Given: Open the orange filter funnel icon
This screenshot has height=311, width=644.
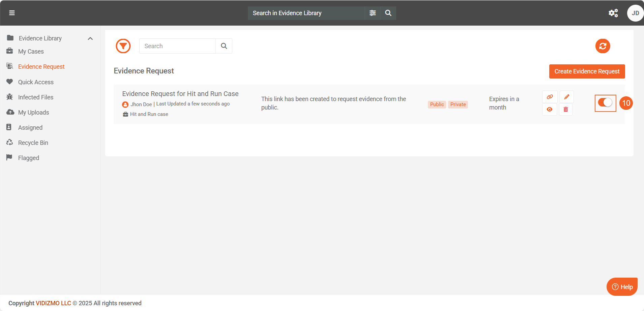Looking at the screenshot, I should click(x=123, y=46).
